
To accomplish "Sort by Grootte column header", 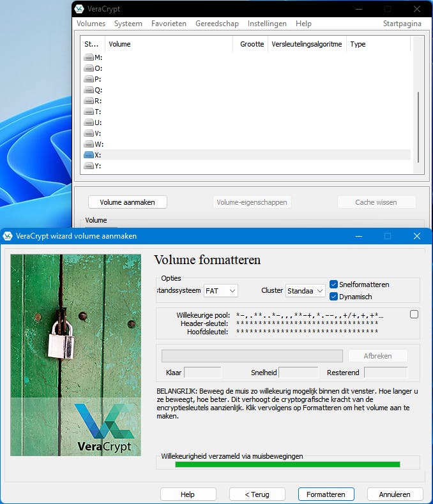I will pyautogui.click(x=250, y=44).
